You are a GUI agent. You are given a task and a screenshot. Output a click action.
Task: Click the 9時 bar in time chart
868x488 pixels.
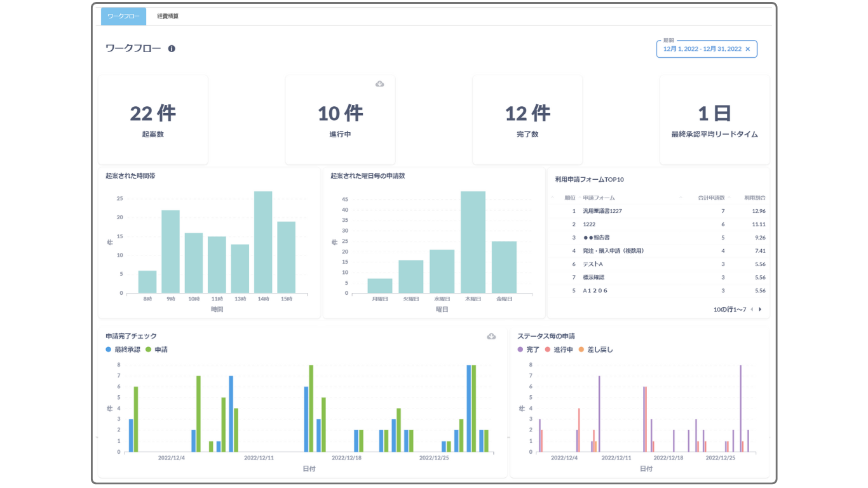(x=170, y=252)
